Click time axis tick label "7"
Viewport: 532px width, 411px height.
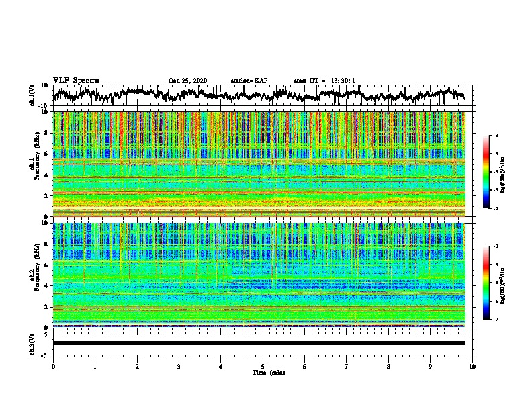point(347,367)
